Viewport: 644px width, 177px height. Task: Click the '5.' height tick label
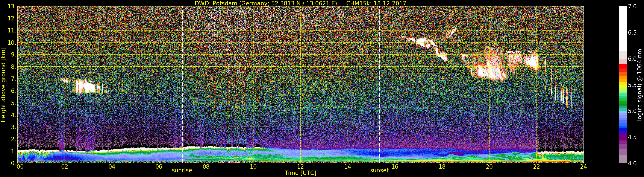(x=14, y=103)
